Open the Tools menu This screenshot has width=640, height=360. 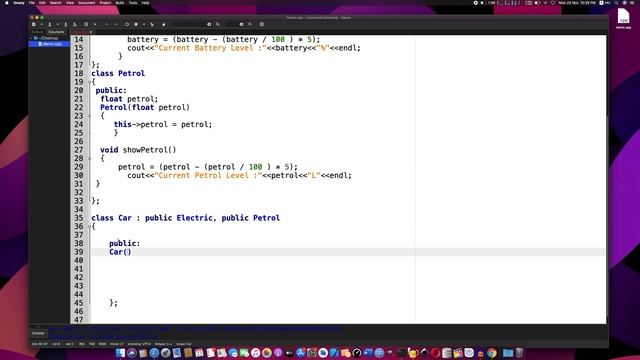[x=133, y=2]
